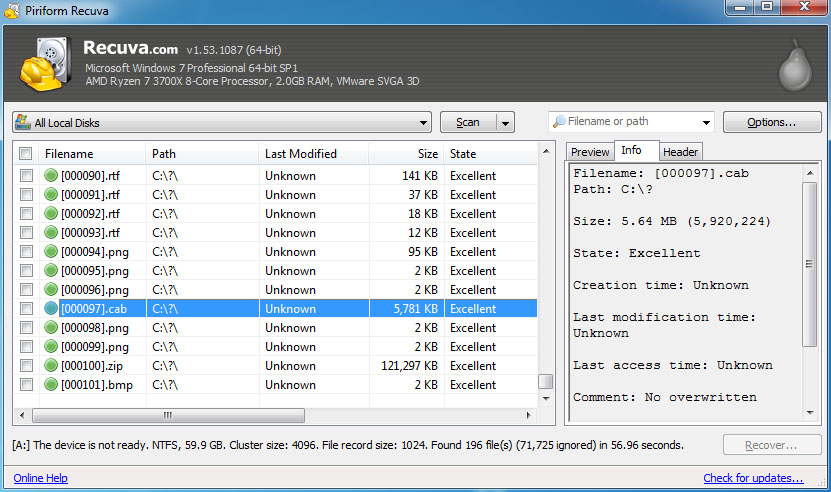
Task: Check the box for [000100].zip
Action: [26, 365]
